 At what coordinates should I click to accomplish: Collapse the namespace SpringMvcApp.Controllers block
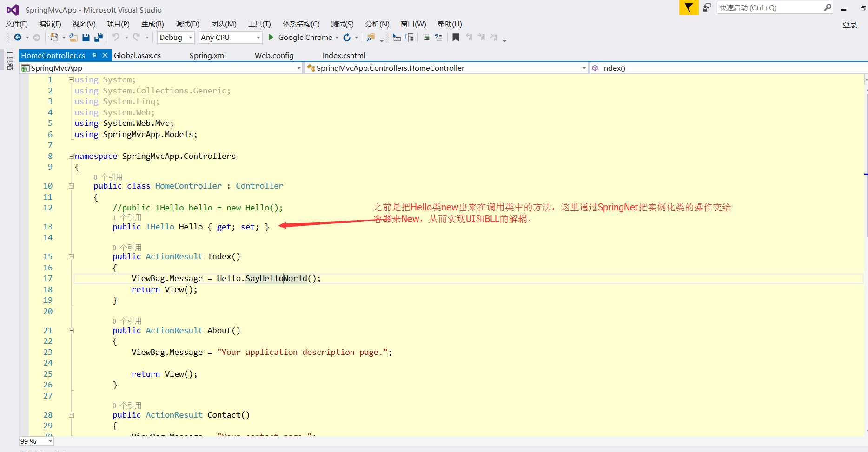71,156
